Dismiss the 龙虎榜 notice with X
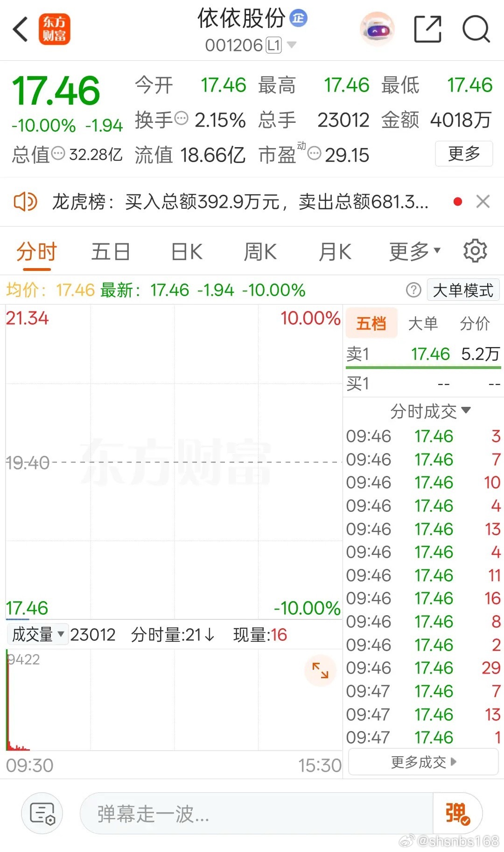Screen dimensions: 504x852 tap(483, 202)
